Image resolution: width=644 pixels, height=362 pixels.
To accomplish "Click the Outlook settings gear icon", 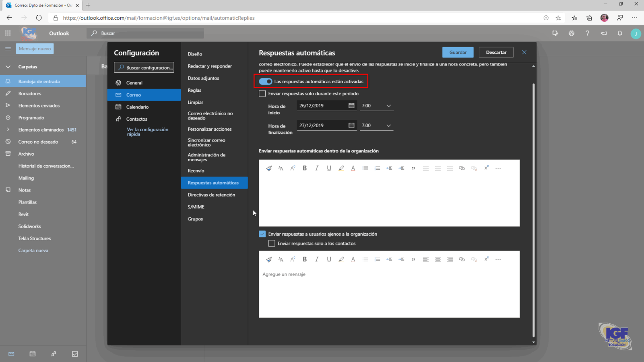I will (572, 33).
